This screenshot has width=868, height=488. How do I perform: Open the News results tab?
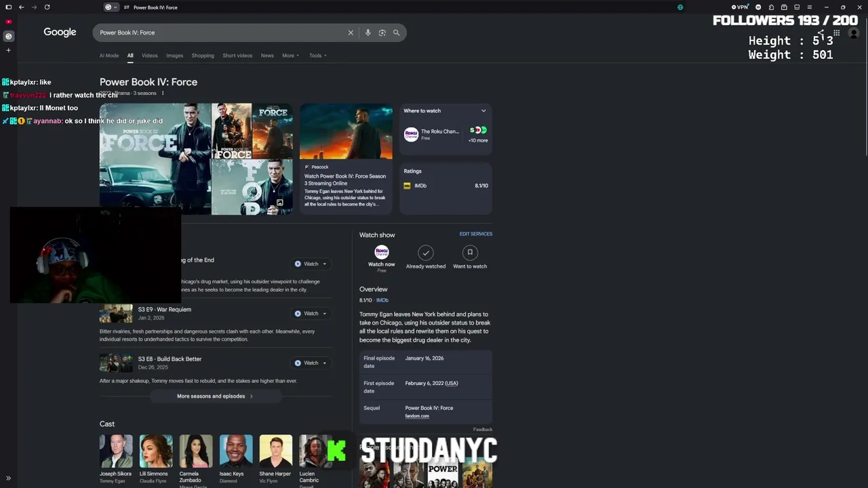(x=267, y=56)
